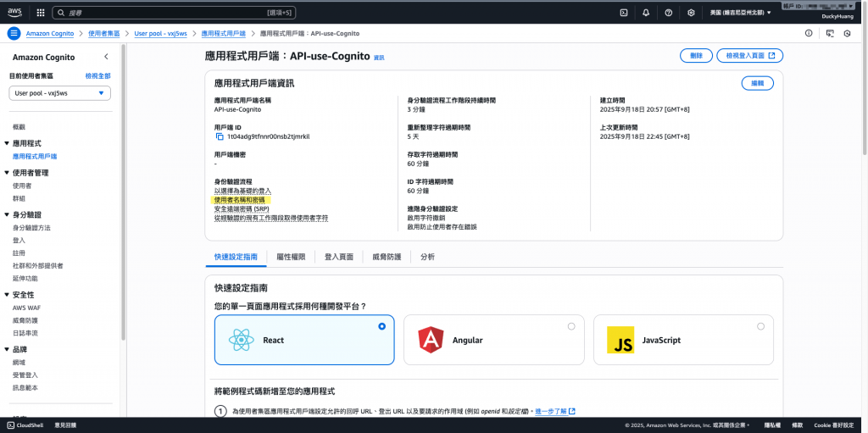Collapse the Amazon Cognito sidebar
This screenshot has width=868, height=433.
coord(106,57)
